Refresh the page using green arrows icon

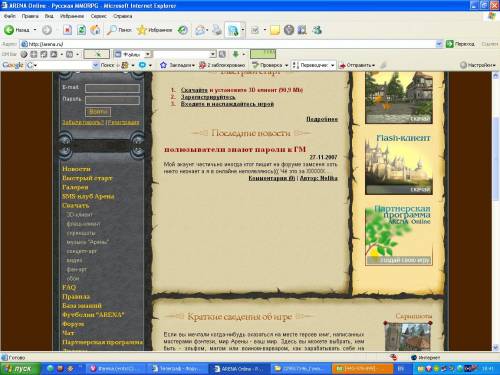81,30
